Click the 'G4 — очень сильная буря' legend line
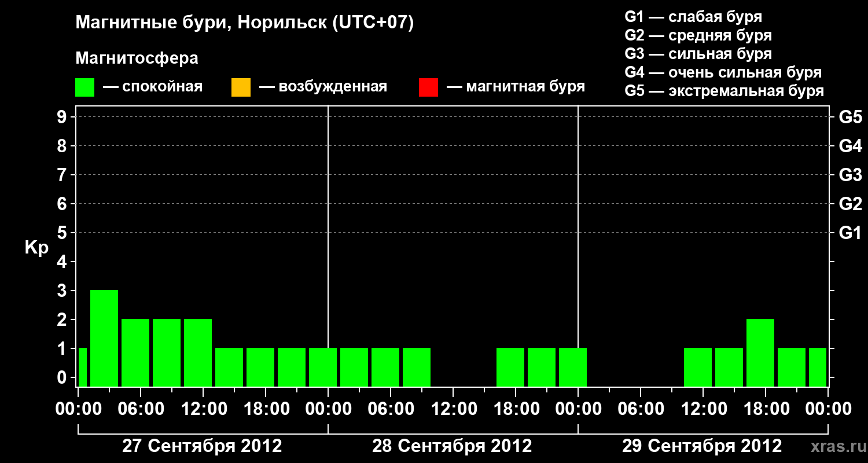868x463 pixels. pos(723,72)
